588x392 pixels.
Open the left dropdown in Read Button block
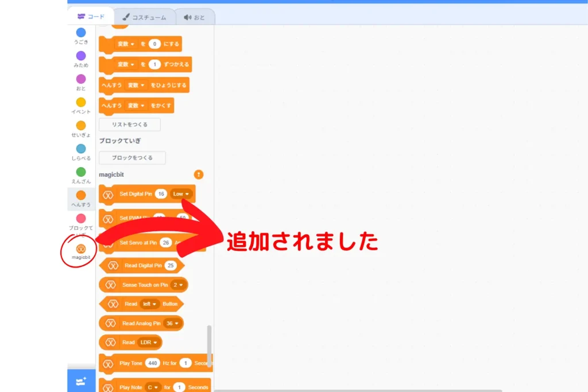coord(150,304)
